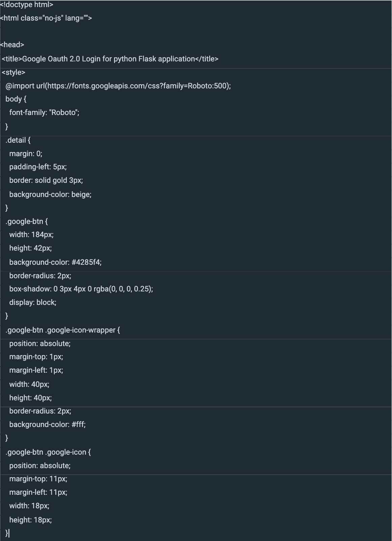The image size is (392, 541).
Task: Click the html class="no-js" tag line
Action: (x=46, y=18)
